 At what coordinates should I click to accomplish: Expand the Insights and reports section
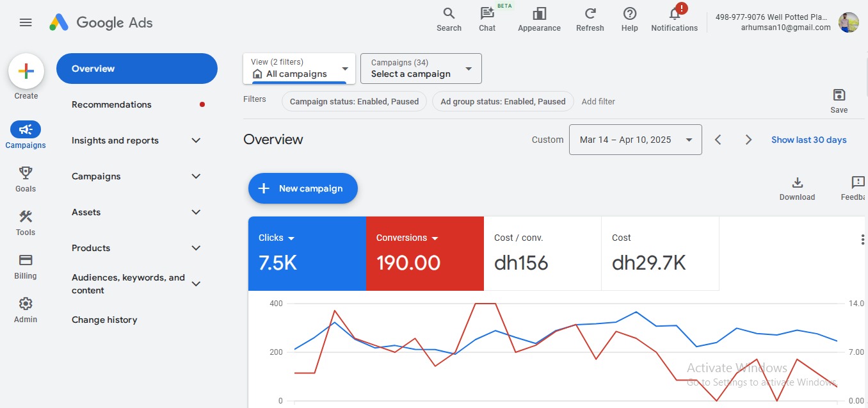pyautogui.click(x=196, y=140)
